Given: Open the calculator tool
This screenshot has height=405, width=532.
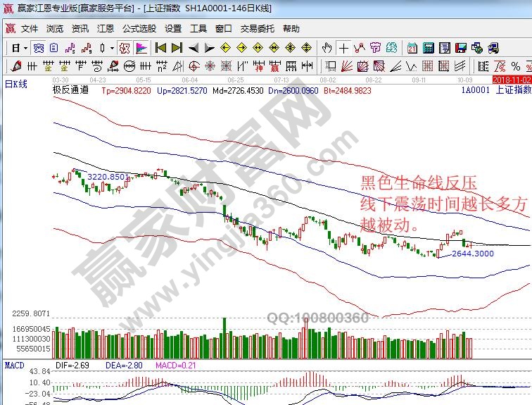Looking at the screenshot, I should point(428,48).
